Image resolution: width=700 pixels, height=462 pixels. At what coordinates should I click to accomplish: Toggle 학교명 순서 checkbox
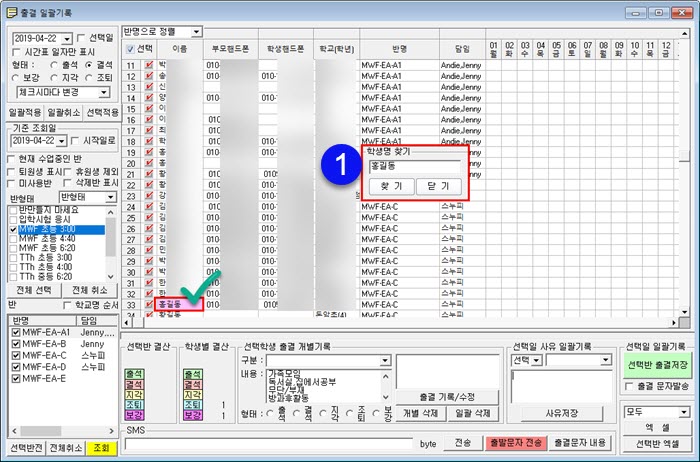67,305
